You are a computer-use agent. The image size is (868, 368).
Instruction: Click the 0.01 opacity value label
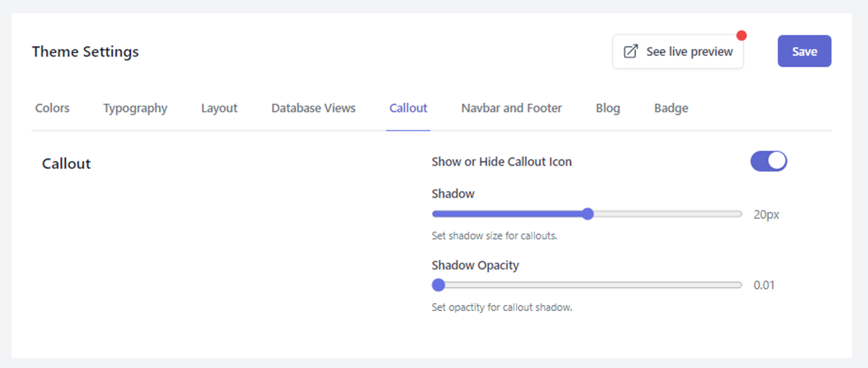click(764, 285)
